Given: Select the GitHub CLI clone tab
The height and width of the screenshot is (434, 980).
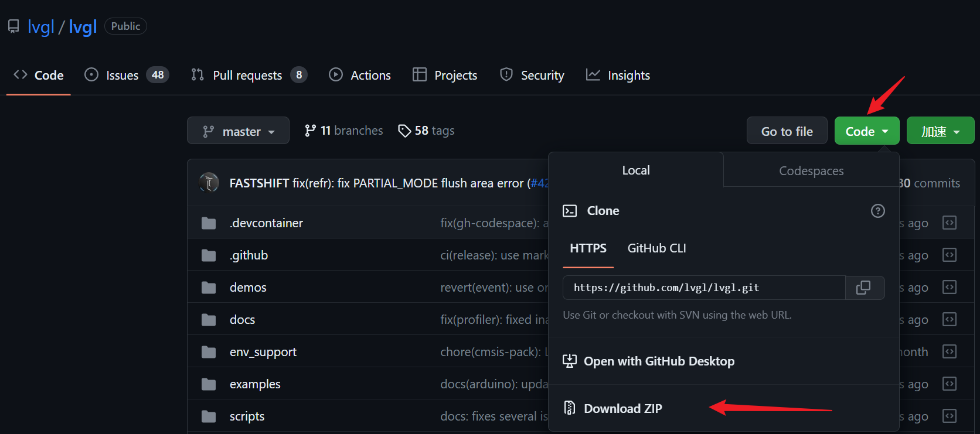Looking at the screenshot, I should click(656, 248).
